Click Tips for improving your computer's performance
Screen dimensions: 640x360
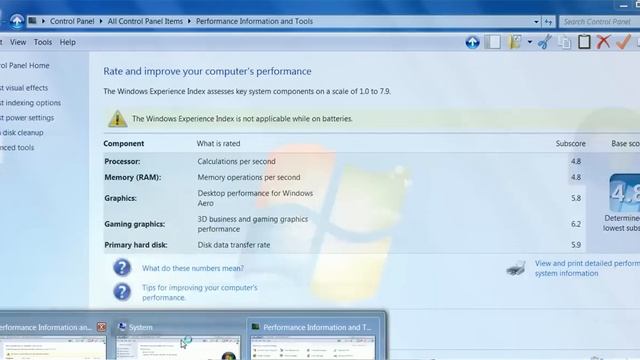click(x=200, y=292)
